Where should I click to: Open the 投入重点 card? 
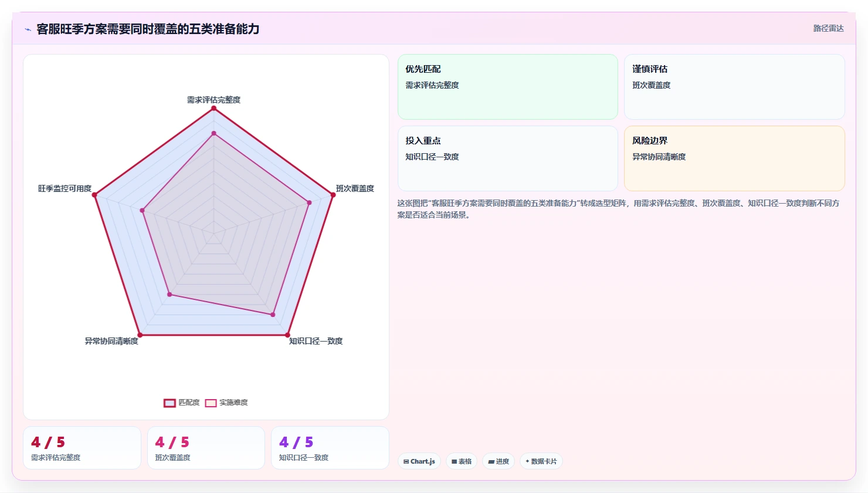508,158
